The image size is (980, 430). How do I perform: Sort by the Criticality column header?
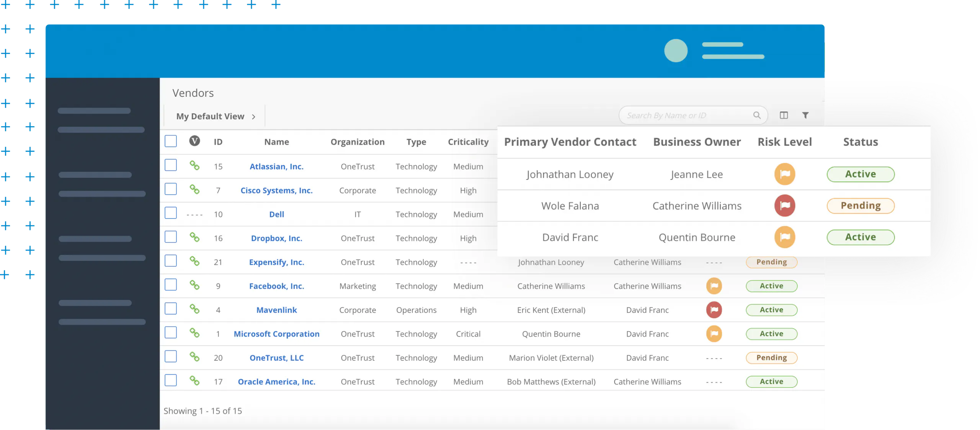468,142
